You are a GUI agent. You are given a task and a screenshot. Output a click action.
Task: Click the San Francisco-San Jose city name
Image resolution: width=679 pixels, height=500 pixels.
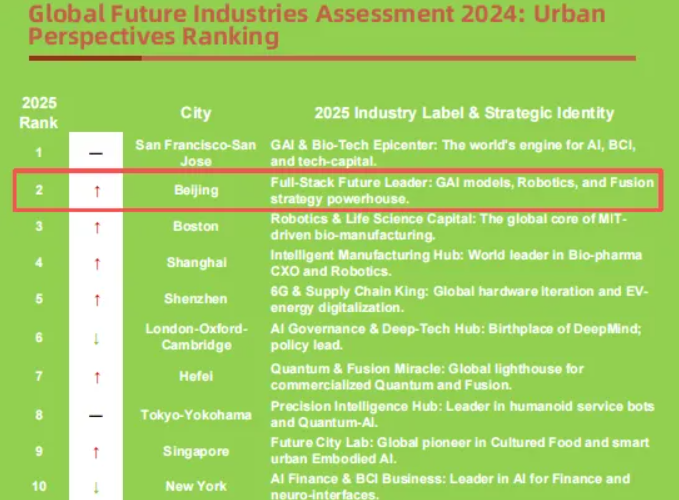click(195, 153)
